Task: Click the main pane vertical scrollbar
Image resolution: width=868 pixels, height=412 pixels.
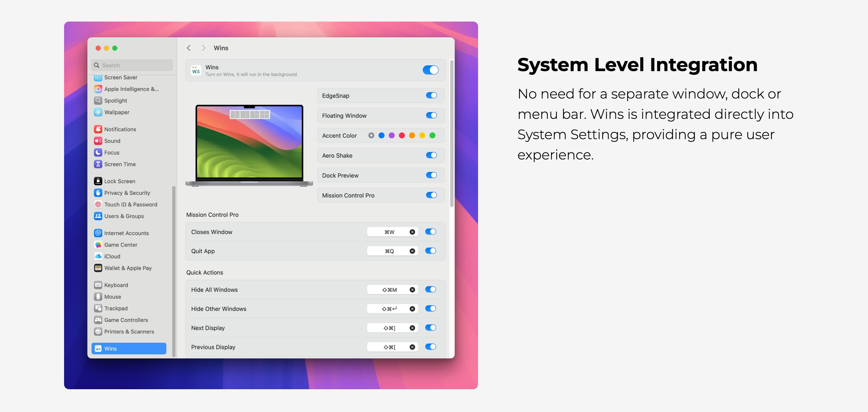Action: (x=452, y=133)
